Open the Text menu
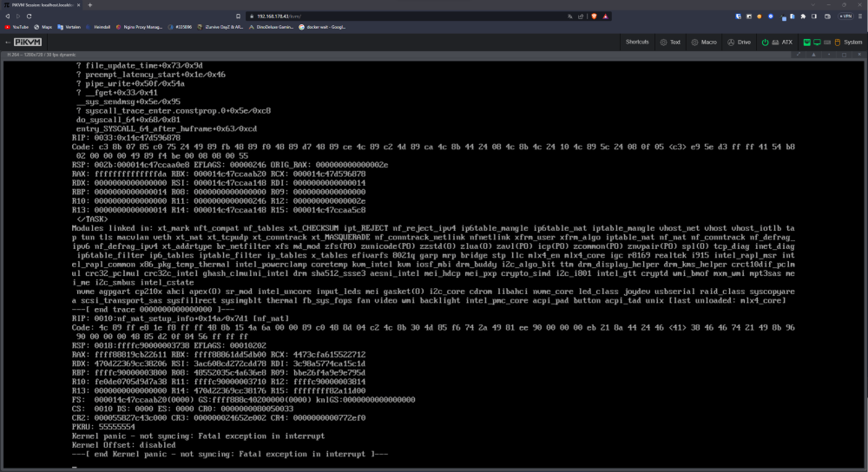This screenshot has height=472, width=868. tap(670, 42)
